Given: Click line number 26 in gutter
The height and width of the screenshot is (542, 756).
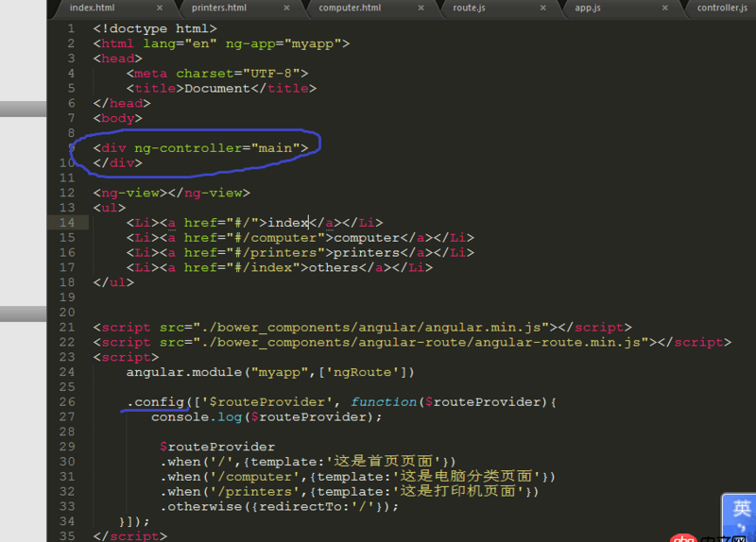Looking at the screenshot, I should click(x=67, y=402).
